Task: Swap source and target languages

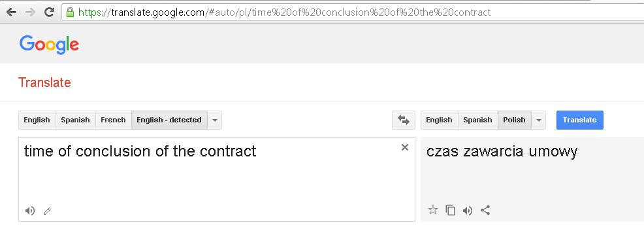Action: tap(404, 120)
